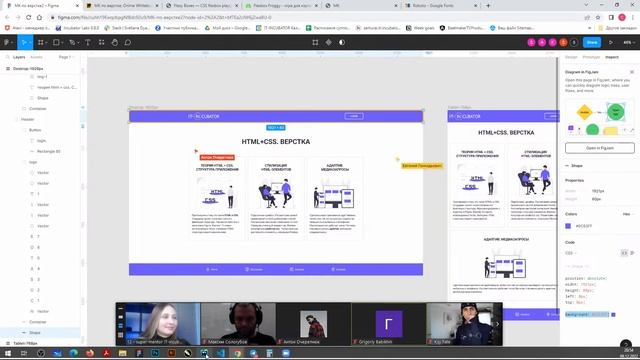The width and height of the screenshot is (640, 360).
Task: Open Chrome from the taskbar
Action: coord(237,353)
